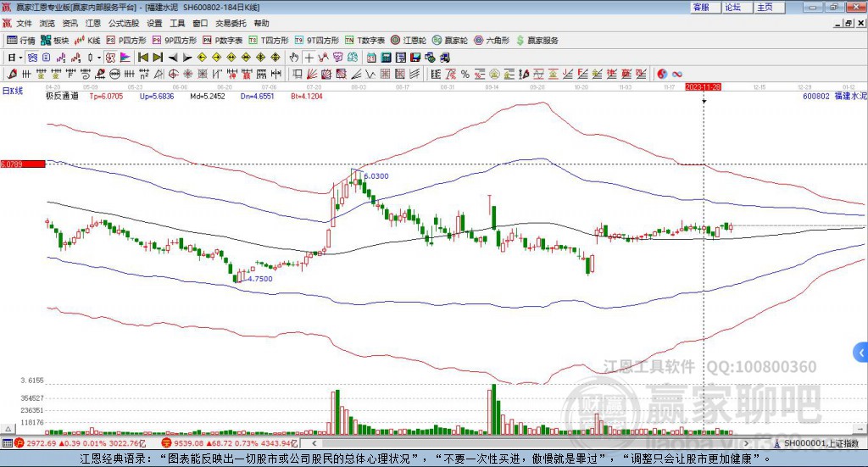Open the 资讯 menu
This screenshot has height=467, width=868.
click(70, 23)
